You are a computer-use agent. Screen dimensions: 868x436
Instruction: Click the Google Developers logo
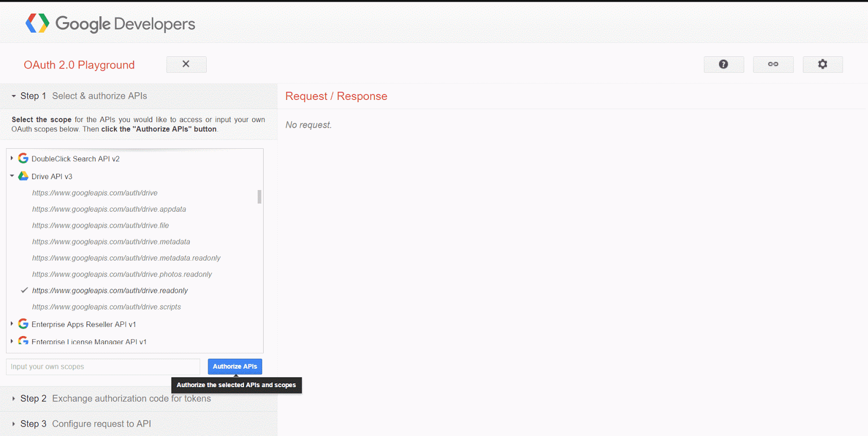pyautogui.click(x=110, y=23)
